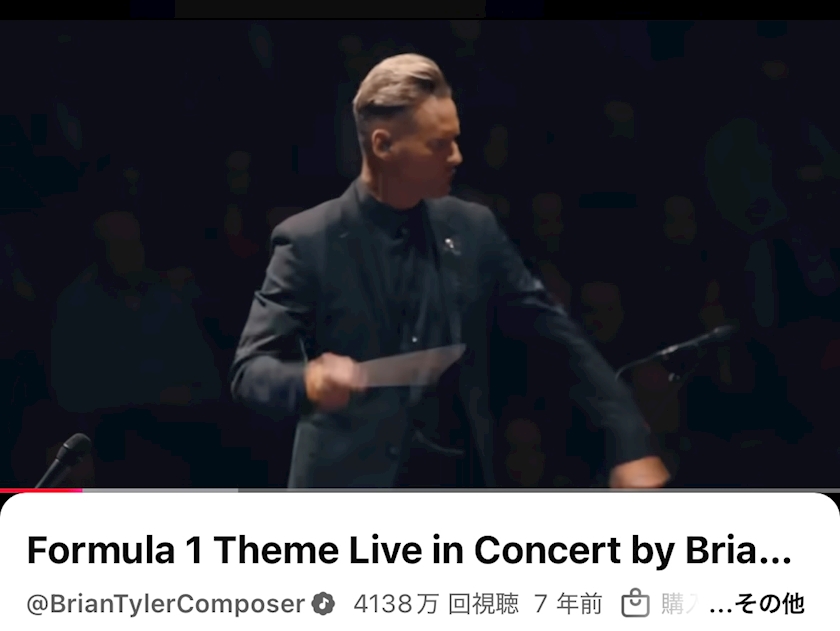Tap the 4138万 回視聴 view count

[436, 604]
